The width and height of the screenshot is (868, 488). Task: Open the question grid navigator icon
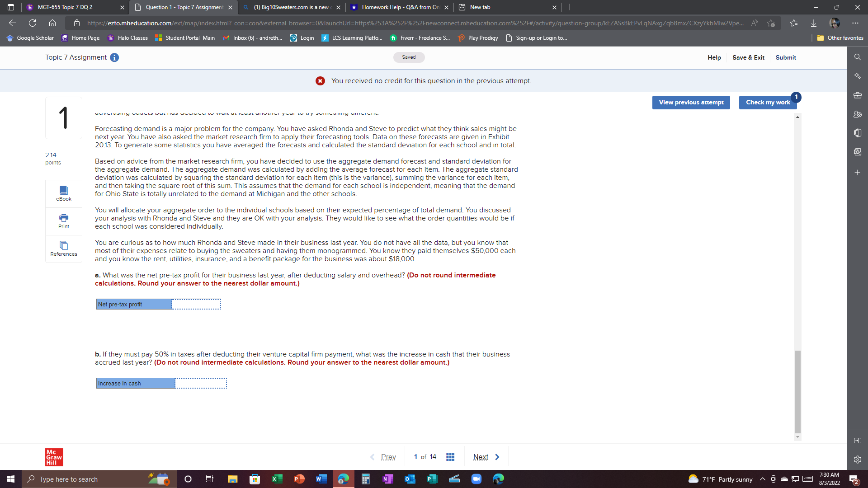click(450, 457)
